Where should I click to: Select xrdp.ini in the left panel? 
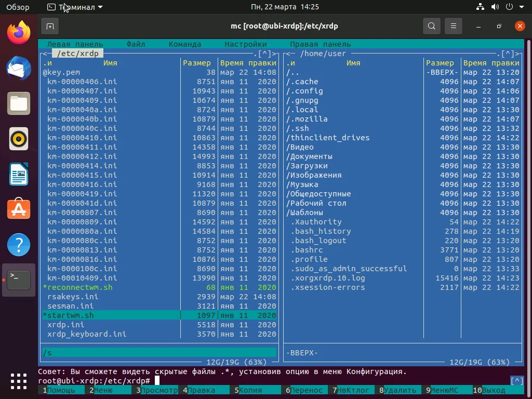[66, 325]
